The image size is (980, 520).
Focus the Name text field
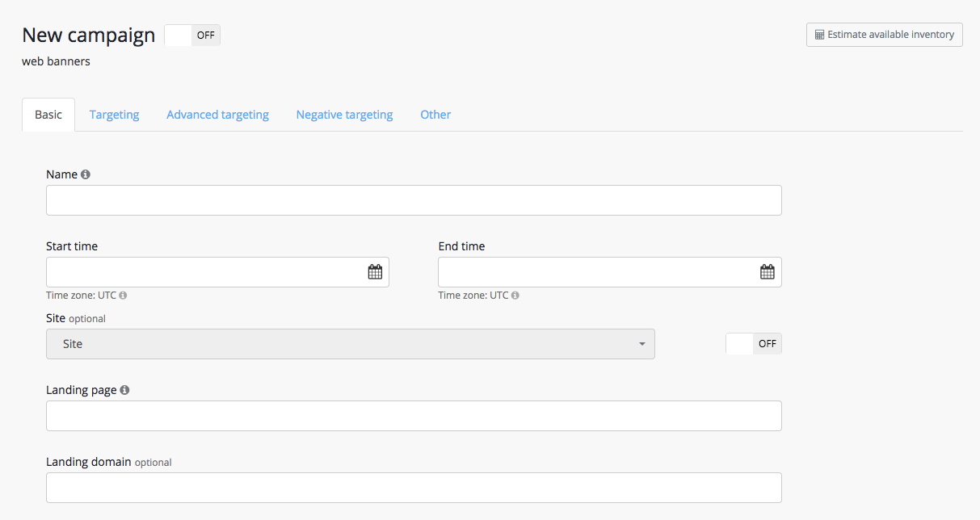click(x=414, y=200)
